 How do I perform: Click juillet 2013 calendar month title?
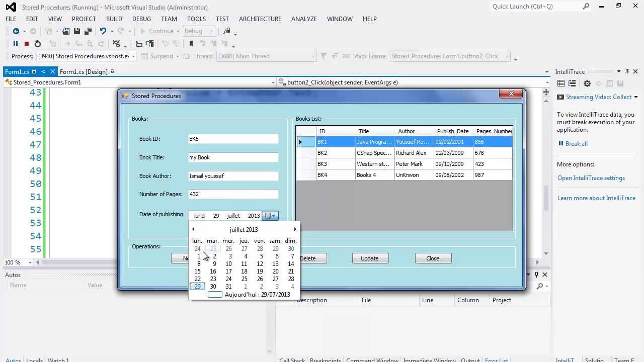coord(244,230)
